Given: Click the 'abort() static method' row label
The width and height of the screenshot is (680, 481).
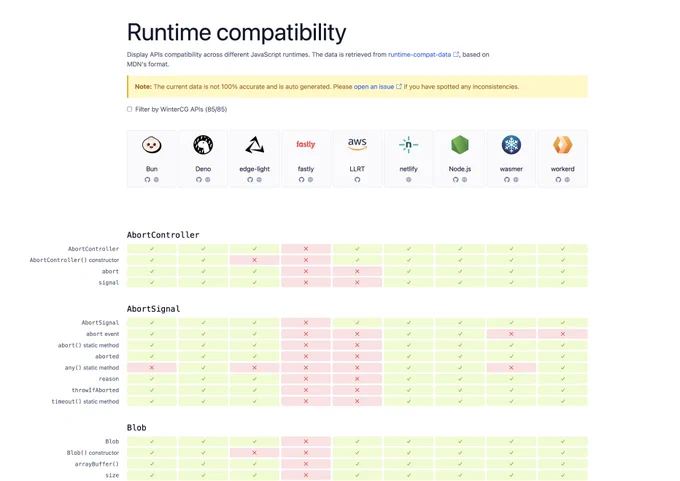Looking at the screenshot, I should pos(88,345).
